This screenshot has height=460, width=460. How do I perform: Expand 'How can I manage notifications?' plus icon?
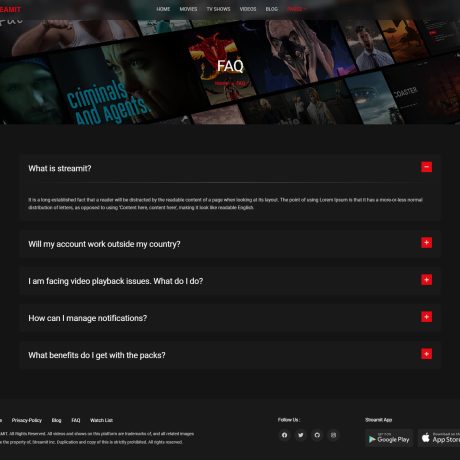[426, 317]
